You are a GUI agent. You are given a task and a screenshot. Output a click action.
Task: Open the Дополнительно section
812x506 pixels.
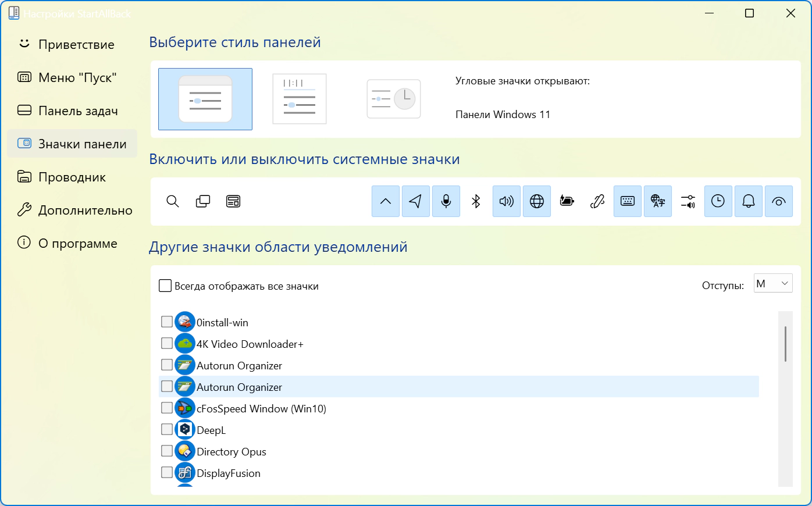[x=72, y=210]
